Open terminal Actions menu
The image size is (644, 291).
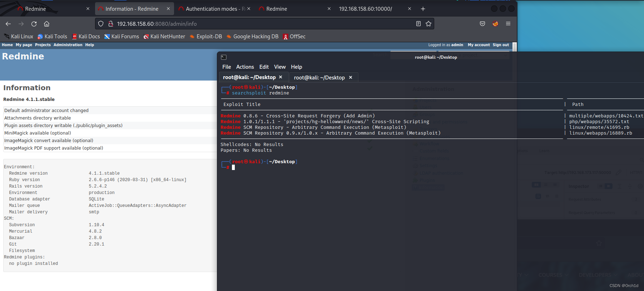(245, 67)
